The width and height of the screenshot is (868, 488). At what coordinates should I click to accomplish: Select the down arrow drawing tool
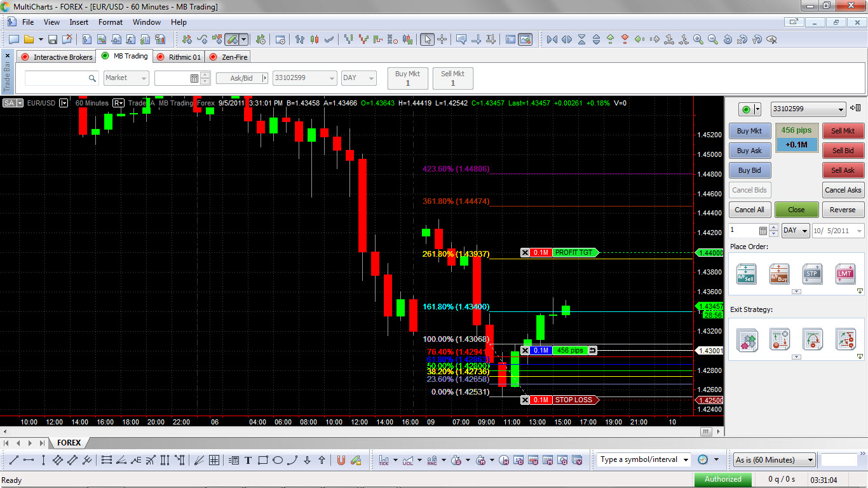(x=307, y=460)
